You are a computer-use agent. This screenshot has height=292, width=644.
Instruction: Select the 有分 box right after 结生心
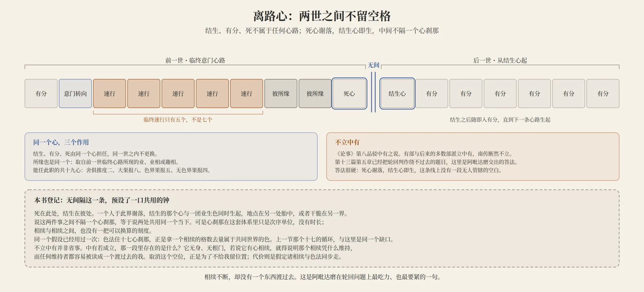[x=432, y=93]
